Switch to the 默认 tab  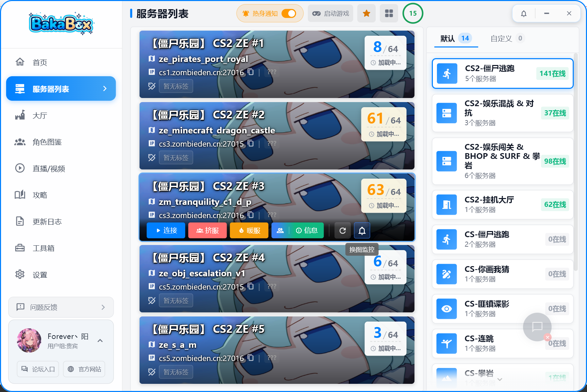(x=456, y=38)
